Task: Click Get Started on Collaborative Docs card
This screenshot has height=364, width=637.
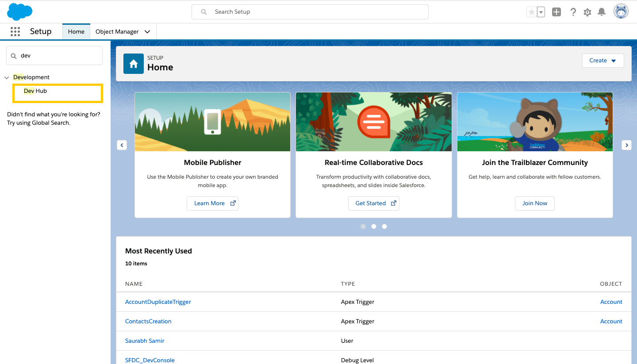Action: tap(374, 203)
